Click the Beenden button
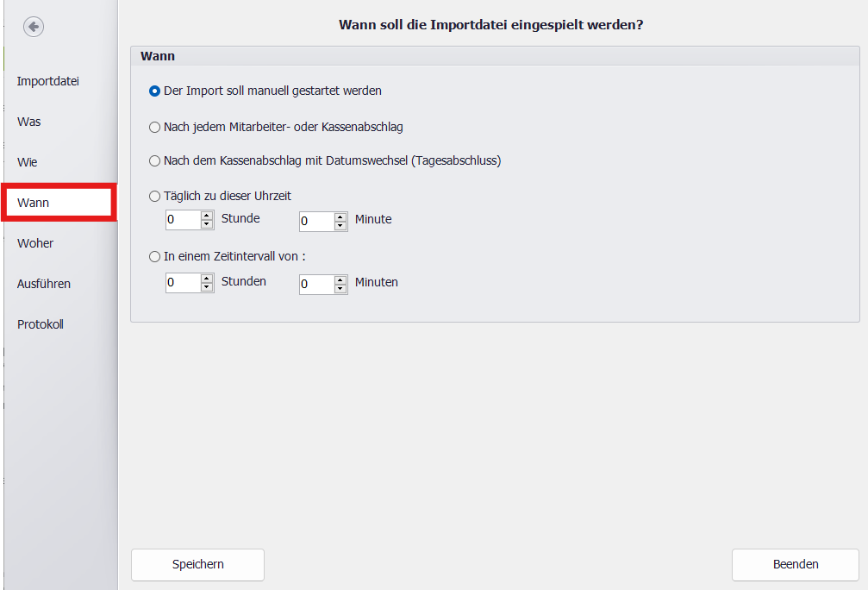The width and height of the screenshot is (868, 590). 795,565
